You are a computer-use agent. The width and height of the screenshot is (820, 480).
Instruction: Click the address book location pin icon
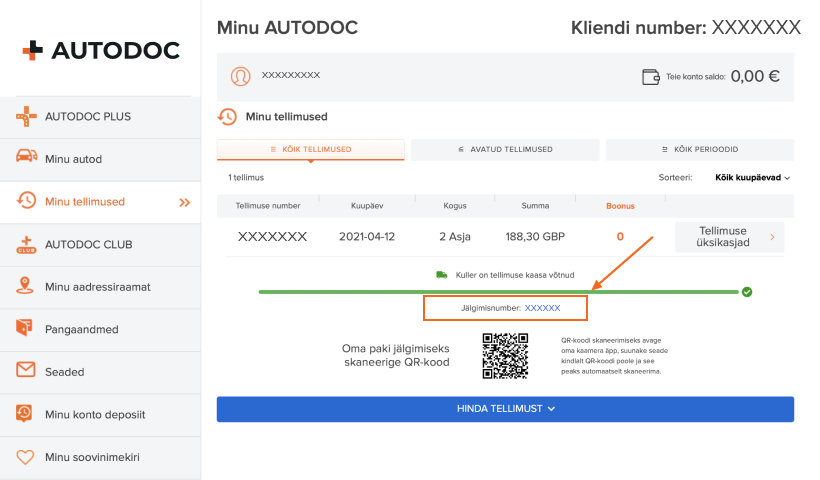click(x=26, y=286)
